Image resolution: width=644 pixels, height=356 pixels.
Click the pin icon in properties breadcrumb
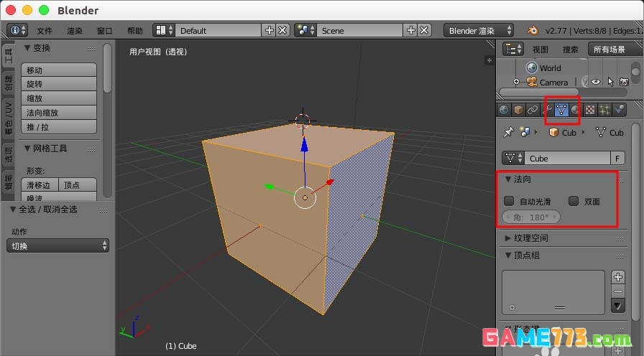tap(508, 132)
